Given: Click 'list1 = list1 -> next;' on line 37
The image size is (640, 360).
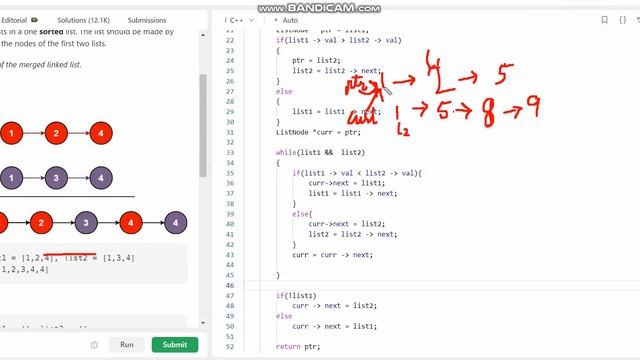Looking at the screenshot, I should [x=353, y=193].
